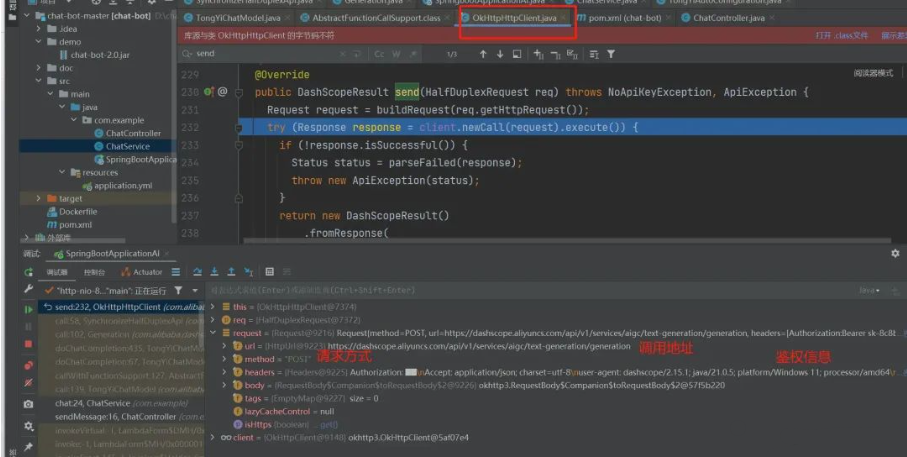Click the step out icon
Image resolution: width=907 pixels, height=457 pixels.
click(231, 271)
